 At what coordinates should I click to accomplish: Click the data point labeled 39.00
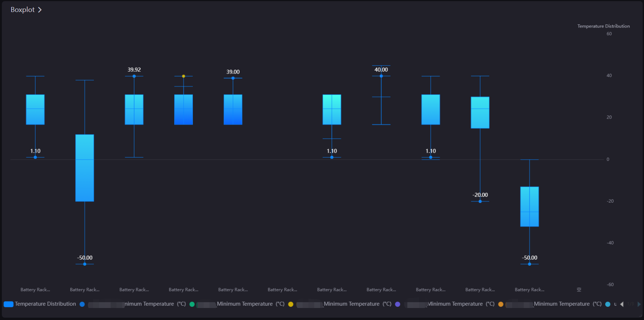233,78
